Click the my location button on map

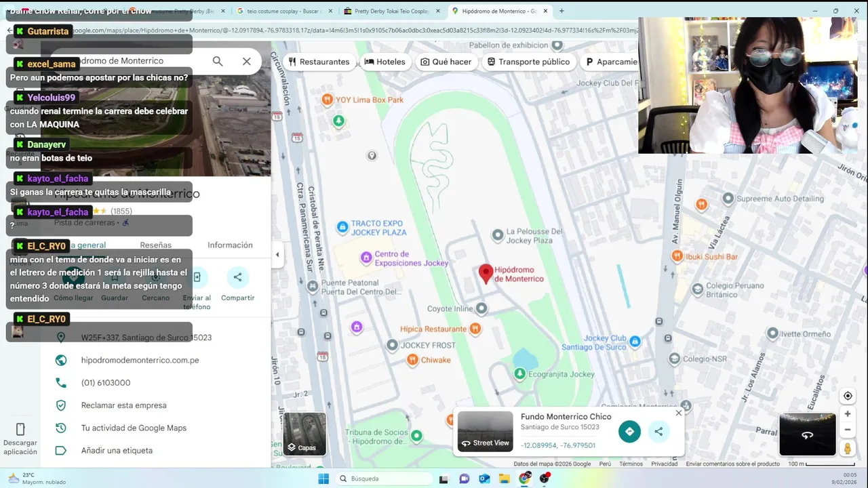coord(848,396)
